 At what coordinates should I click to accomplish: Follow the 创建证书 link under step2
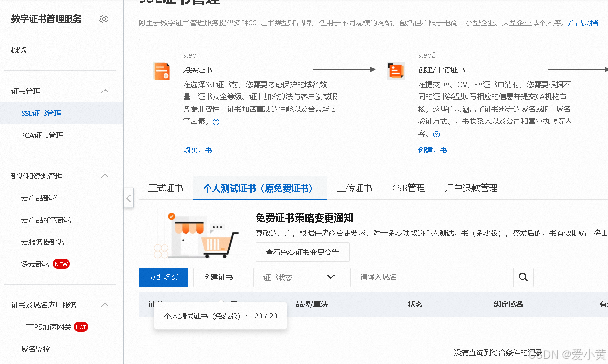[433, 150]
